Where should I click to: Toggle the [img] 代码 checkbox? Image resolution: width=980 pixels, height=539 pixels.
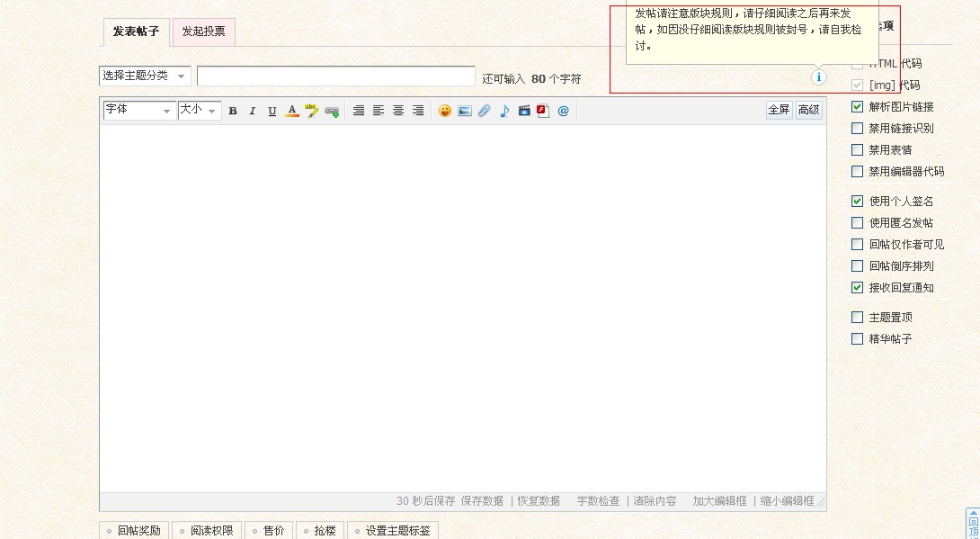858,85
